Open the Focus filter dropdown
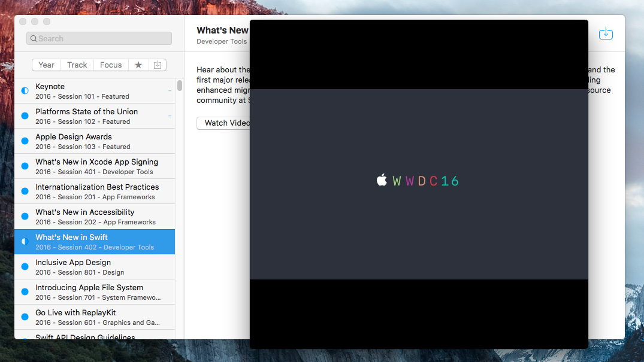This screenshot has height=362, width=644. (111, 65)
